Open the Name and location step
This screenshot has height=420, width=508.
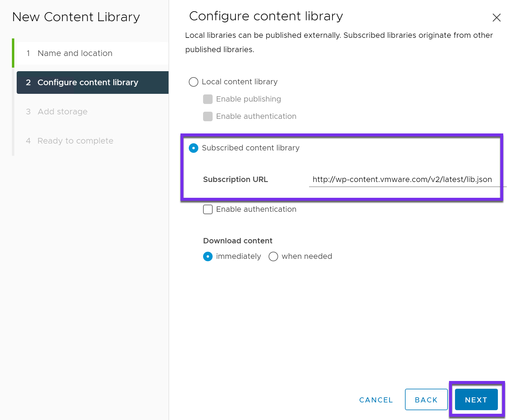click(x=75, y=53)
